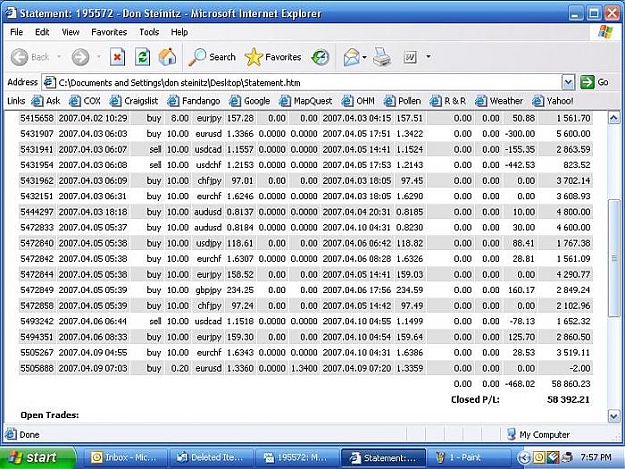Click ticket number 5444297

tap(37, 212)
